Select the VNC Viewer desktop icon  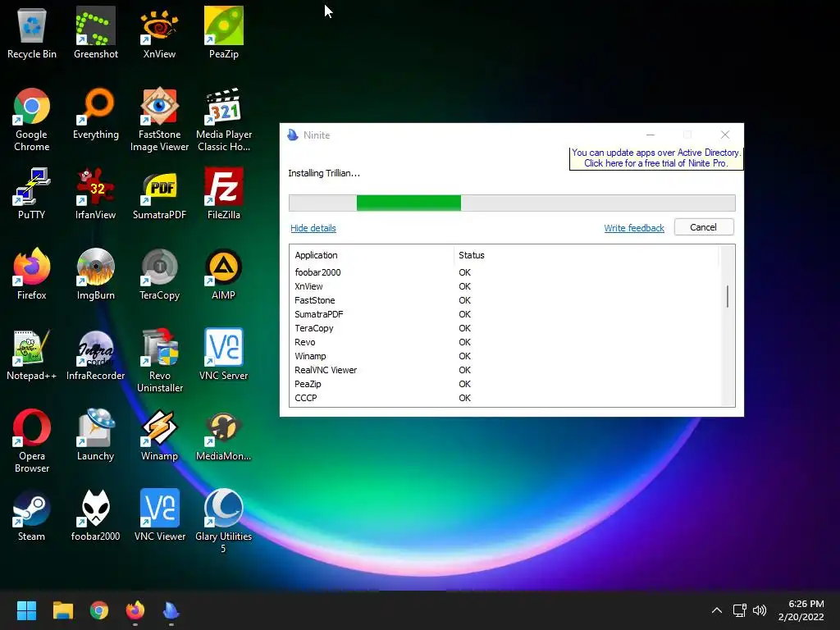159,515
